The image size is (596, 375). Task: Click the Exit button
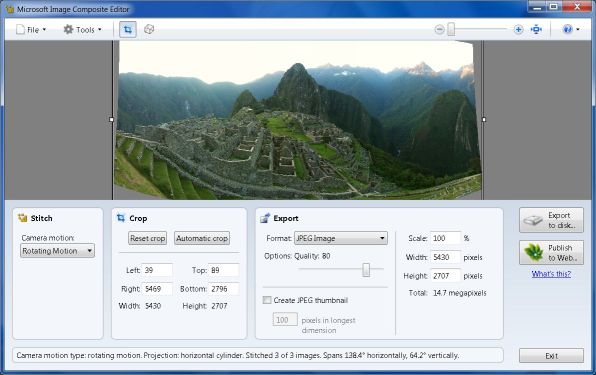551,356
